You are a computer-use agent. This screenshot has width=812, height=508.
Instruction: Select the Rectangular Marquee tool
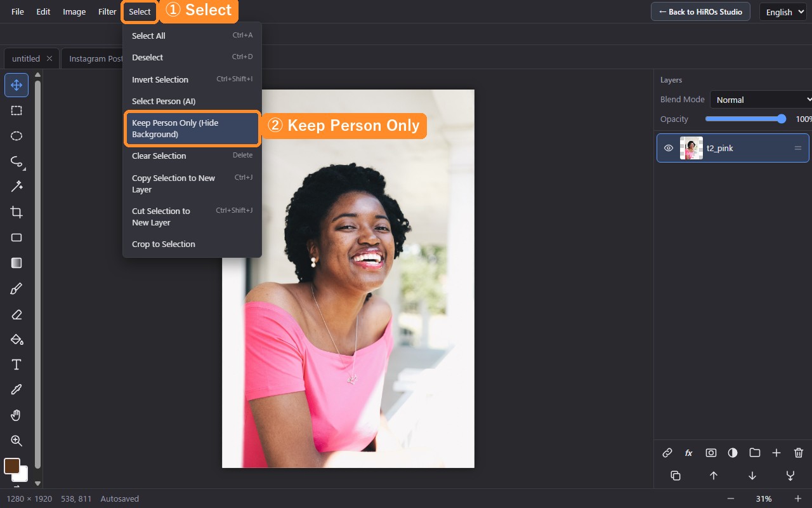click(16, 110)
